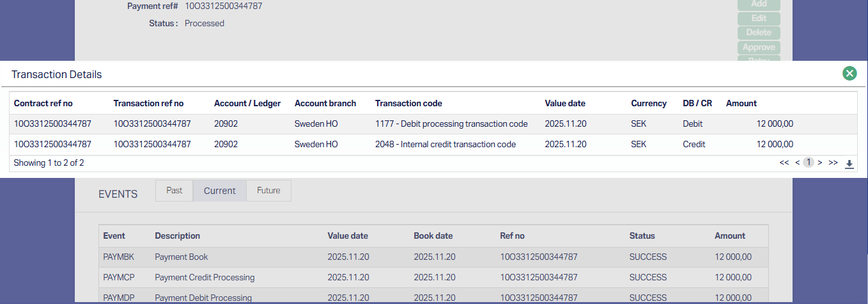Click the Edit button
This screenshot has height=304, width=868.
point(759,19)
